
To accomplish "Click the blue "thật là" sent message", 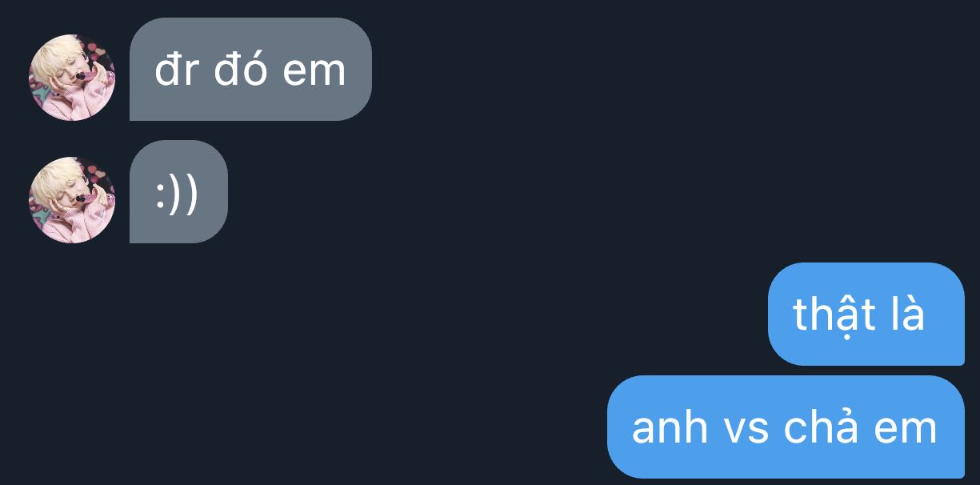I will click(x=866, y=314).
